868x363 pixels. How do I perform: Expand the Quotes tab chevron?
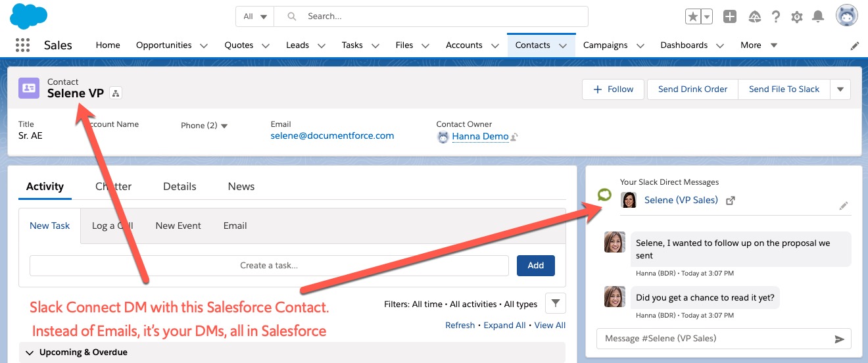[266, 46]
